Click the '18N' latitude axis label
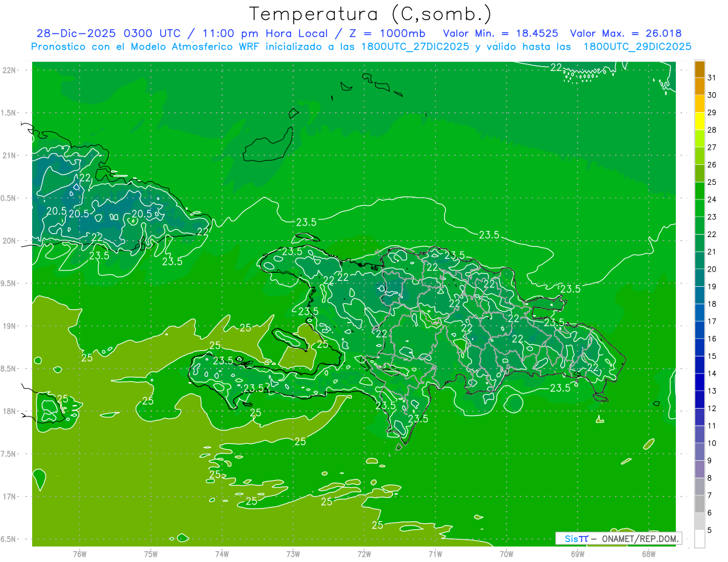The width and height of the screenshot is (728, 562). (10, 411)
